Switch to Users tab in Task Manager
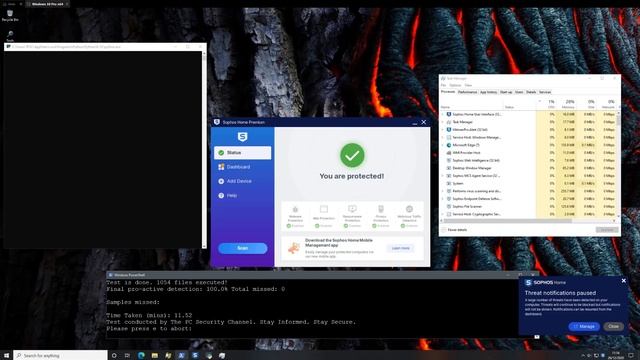This screenshot has height=360, width=640. 519,92
